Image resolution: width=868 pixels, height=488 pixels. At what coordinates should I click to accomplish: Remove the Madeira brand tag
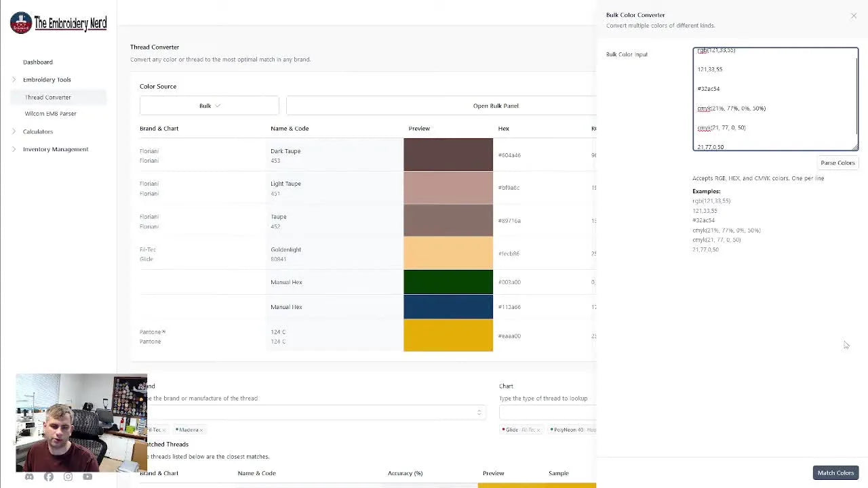pyautogui.click(x=201, y=430)
